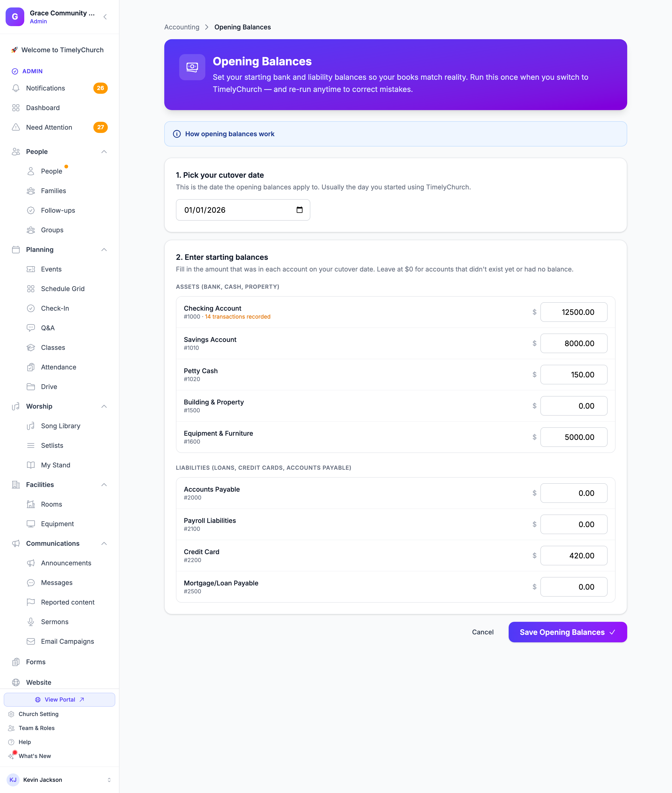This screenshot has height=793, width=672.
Task: Go to Attendance page
Action: coord(59,367)
